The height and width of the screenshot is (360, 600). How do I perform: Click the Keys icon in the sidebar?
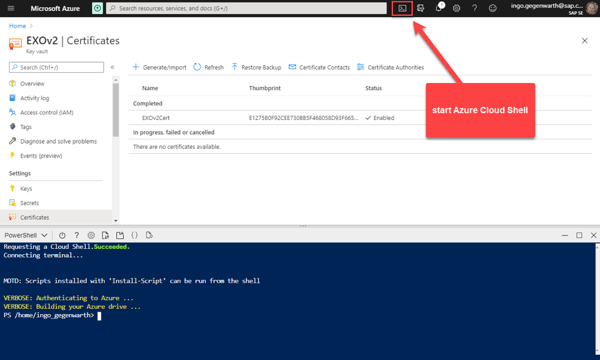12,188
